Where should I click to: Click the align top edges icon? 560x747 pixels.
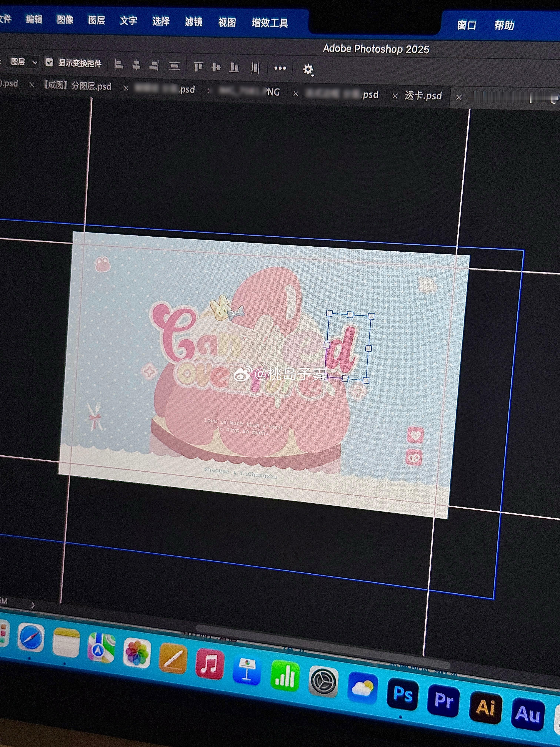tap(198, 67)
